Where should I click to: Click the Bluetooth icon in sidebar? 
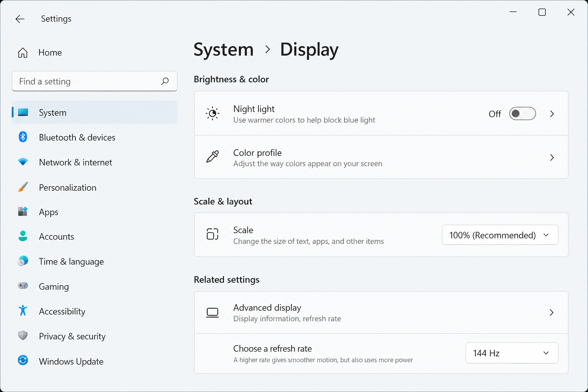click(x=23, y=137)
